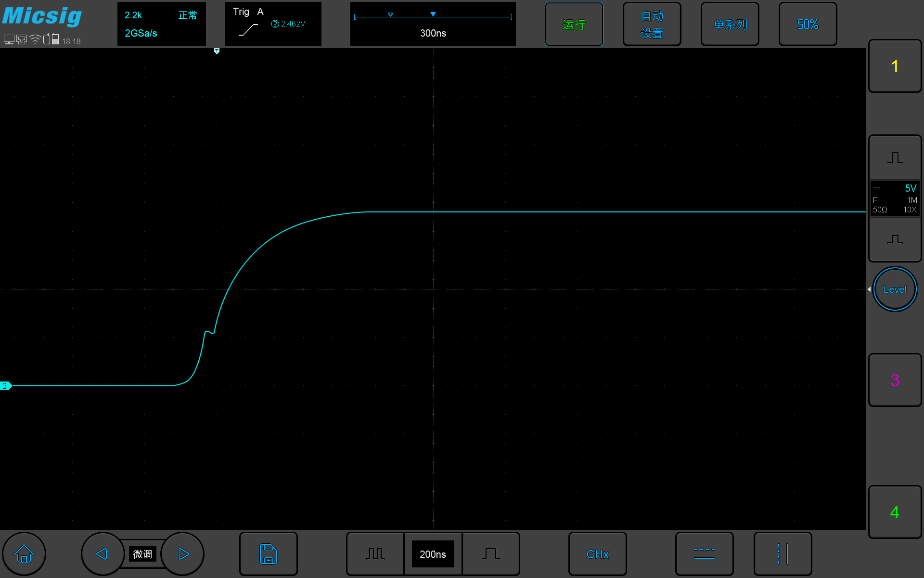Screen dimensions: 924x578
Task: Click the trigger rising-edge slope icon
Action: click(248, 30)
